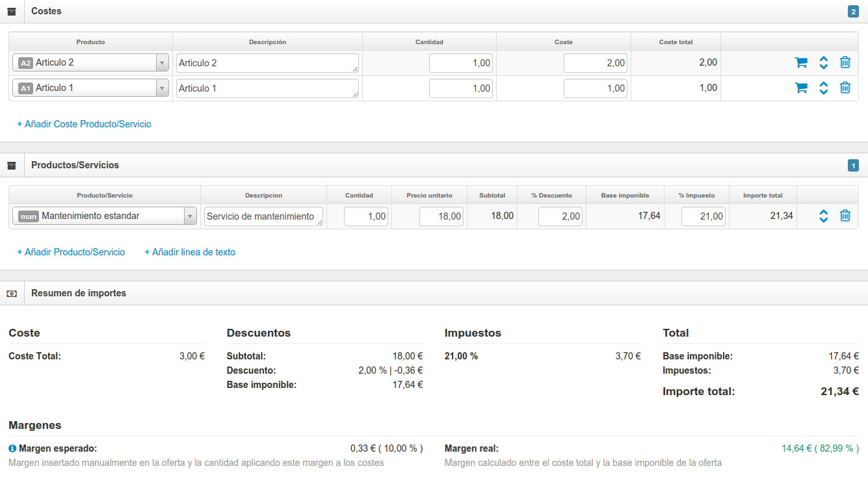Image resolution: width=868 pixels, height=477 pixels.
Task: Delete the Mantenimiento estandar line
Action: 845,216
